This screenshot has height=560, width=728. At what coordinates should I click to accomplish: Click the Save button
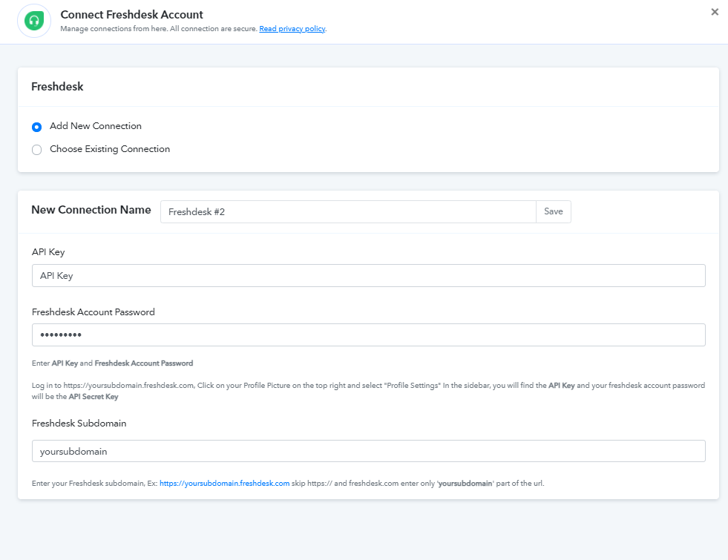(x=554, y=211)
